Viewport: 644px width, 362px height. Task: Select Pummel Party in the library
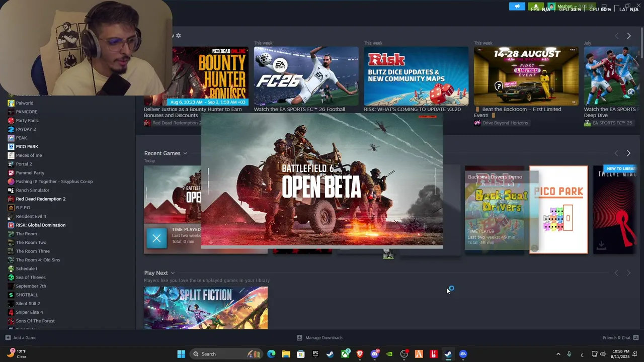coord(30,173)
